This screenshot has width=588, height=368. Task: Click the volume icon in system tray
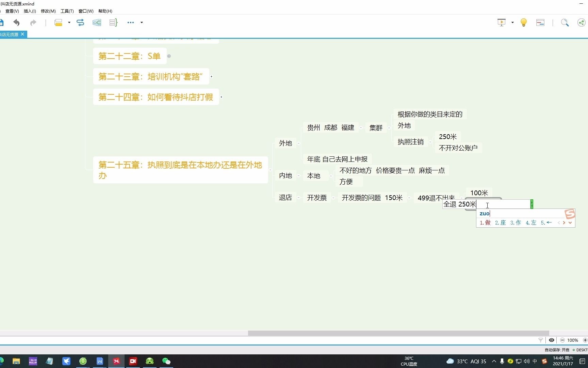(526, 361)
